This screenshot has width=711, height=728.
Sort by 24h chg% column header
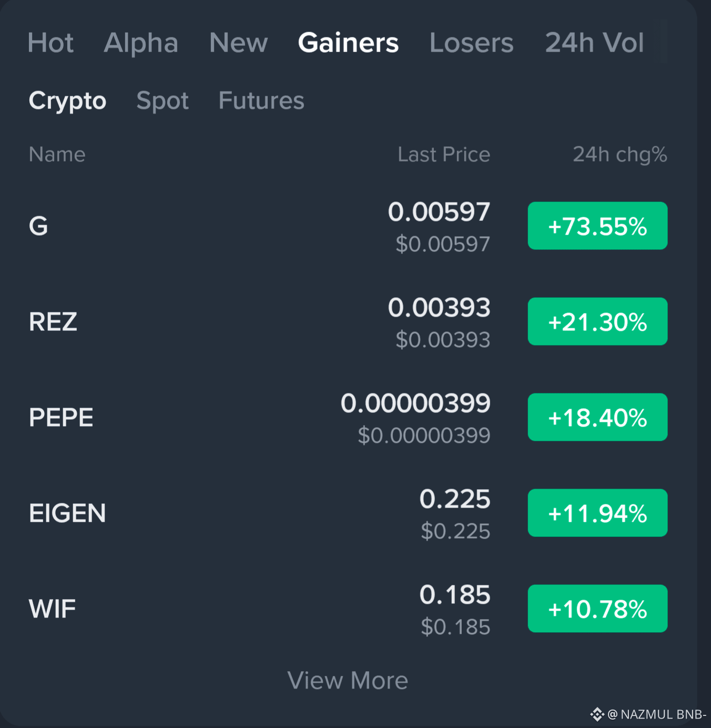tap(619, 155)
